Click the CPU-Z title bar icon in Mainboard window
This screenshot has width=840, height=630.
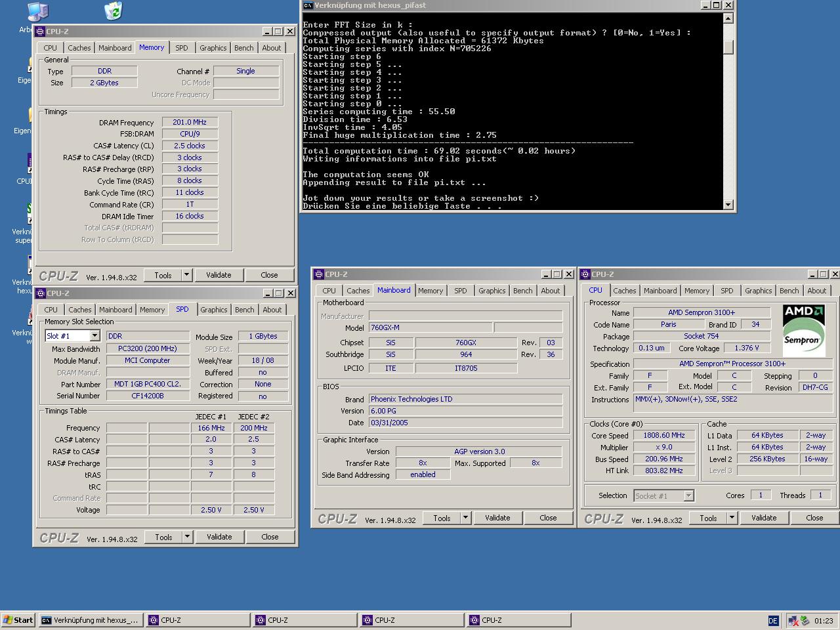[x=319, y=274]
